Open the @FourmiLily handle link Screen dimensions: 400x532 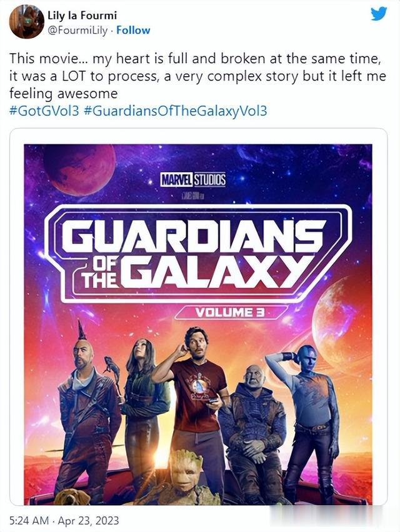coord(77,30)
